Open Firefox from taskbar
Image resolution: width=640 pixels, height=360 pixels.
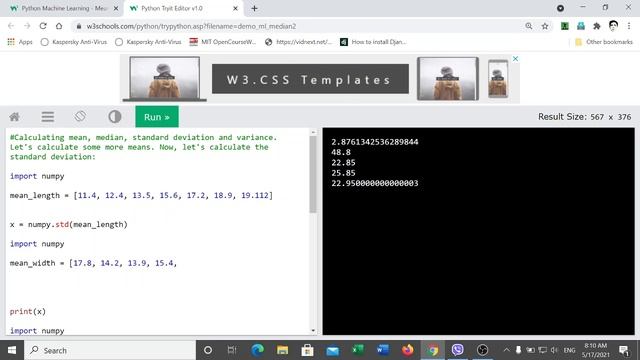pyautogui.click(x=407, y=350)
